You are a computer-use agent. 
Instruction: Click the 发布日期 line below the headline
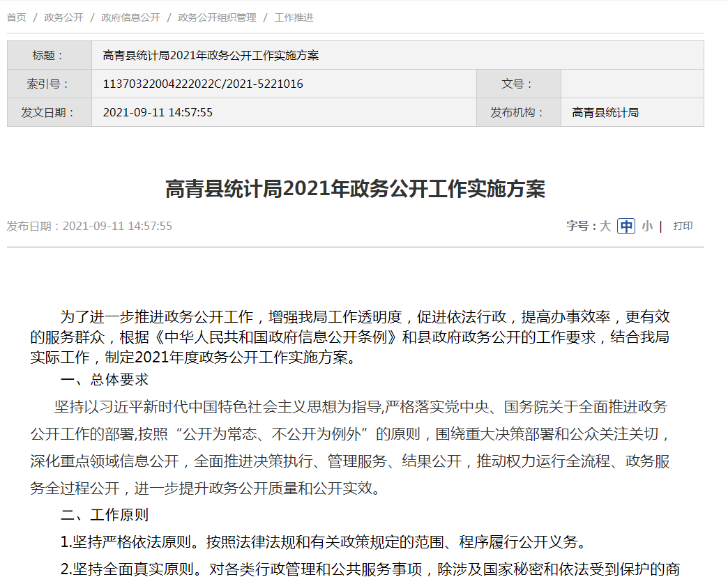[89, 226]
